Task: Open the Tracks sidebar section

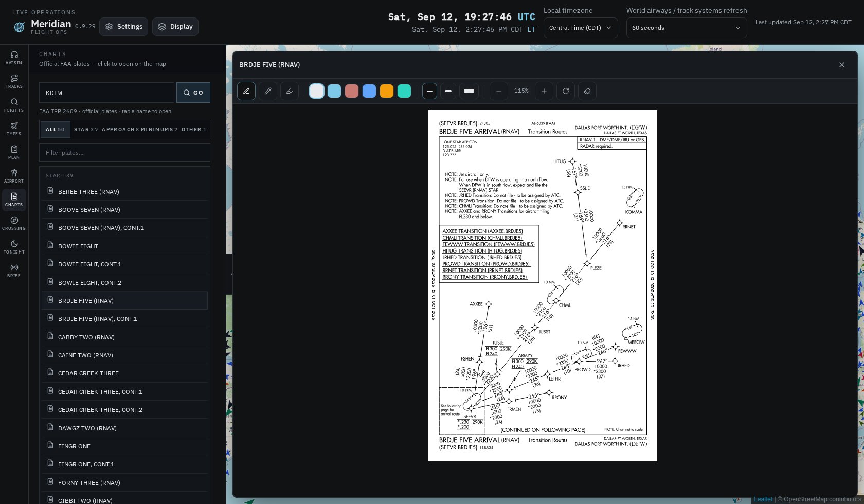Action: 14,81
